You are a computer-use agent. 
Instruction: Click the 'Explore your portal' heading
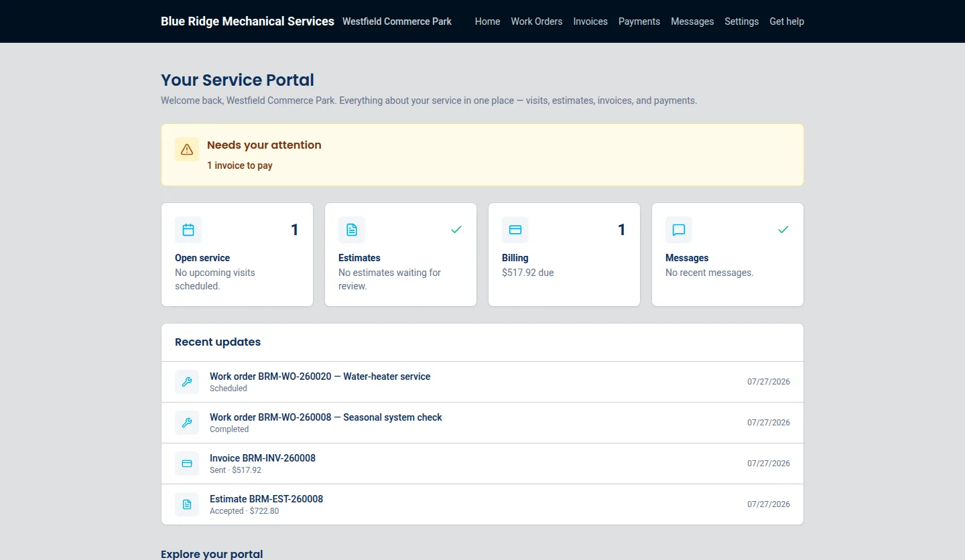tap(212, 554)
